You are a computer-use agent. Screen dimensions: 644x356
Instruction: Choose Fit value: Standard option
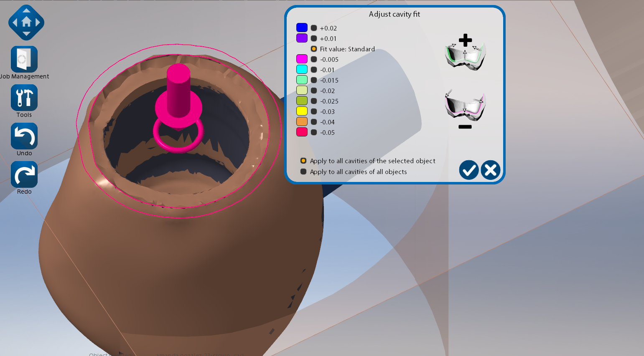314,49
